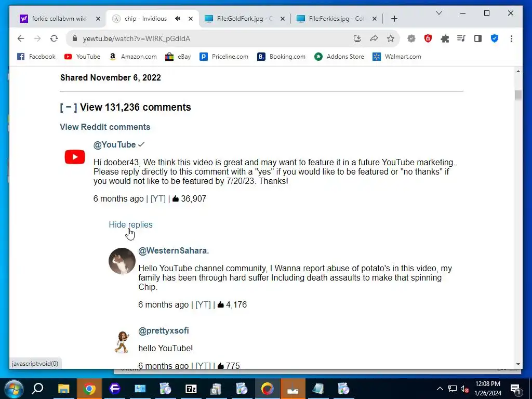Image resolution: width=532 pixels, height=399 pixels.
Task: Bookmark this page with star icon
Action: pos(391,38)
